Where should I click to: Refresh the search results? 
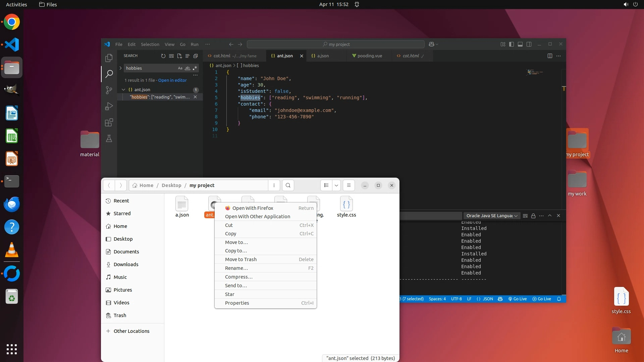tap(163, 56)
